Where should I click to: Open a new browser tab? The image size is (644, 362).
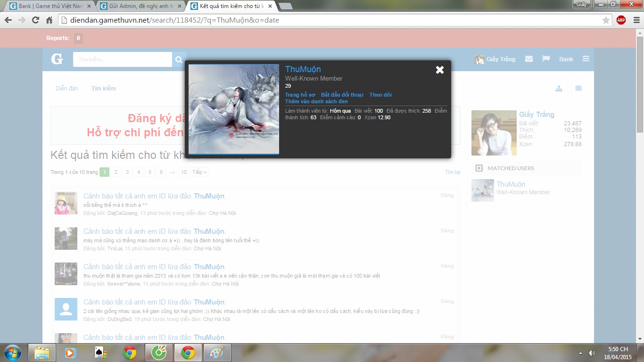[286, 6]
